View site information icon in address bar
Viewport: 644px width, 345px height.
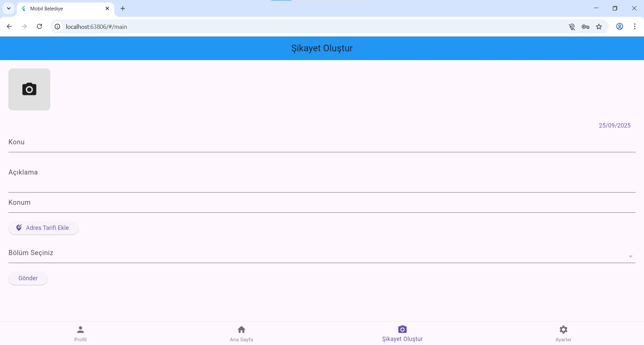[58, 27]
